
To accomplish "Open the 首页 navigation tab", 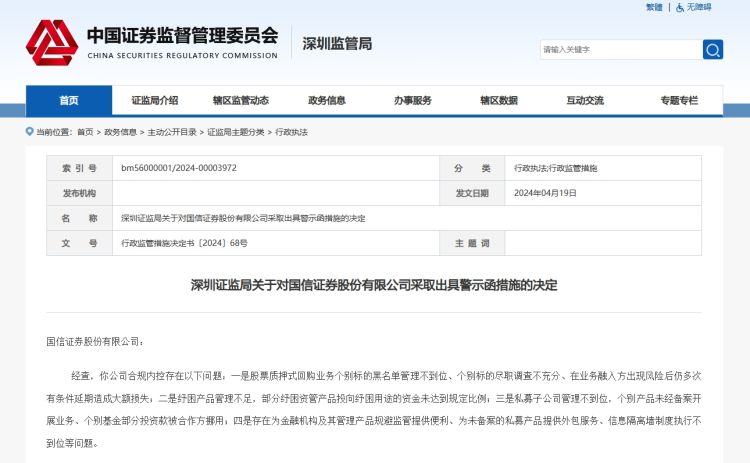I will [x=69, y=100].
